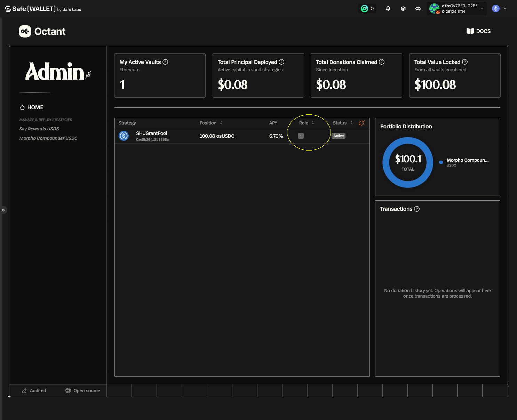
Task: Click the APY column header
Action: point(273,123)
